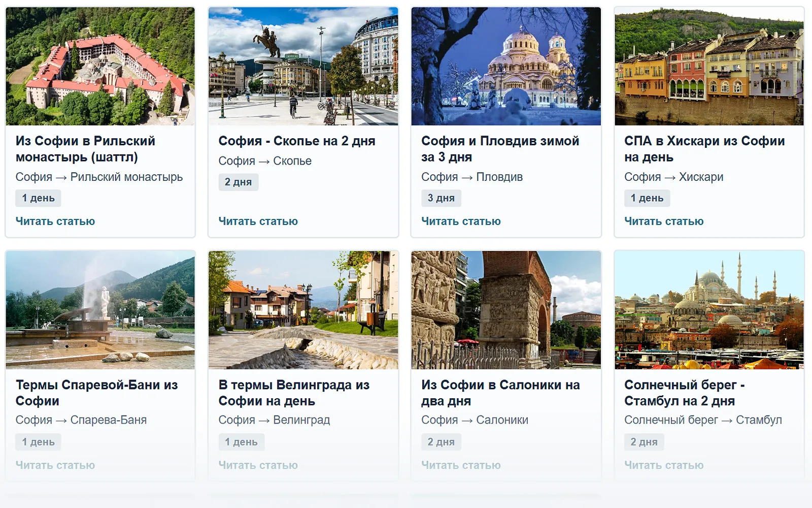Select '2 дня' badge on Thessaloniki card
812x508 pixels.
[441, 442]
